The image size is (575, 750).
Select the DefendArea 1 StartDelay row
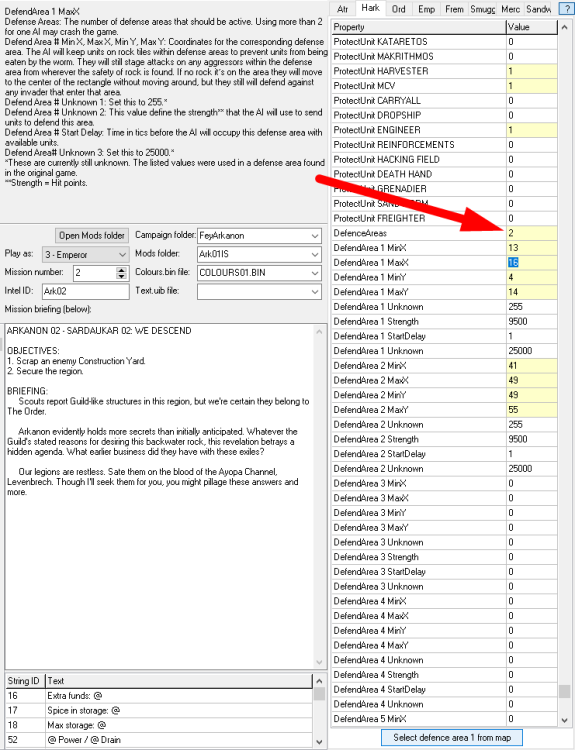click(x=444, y=336)
